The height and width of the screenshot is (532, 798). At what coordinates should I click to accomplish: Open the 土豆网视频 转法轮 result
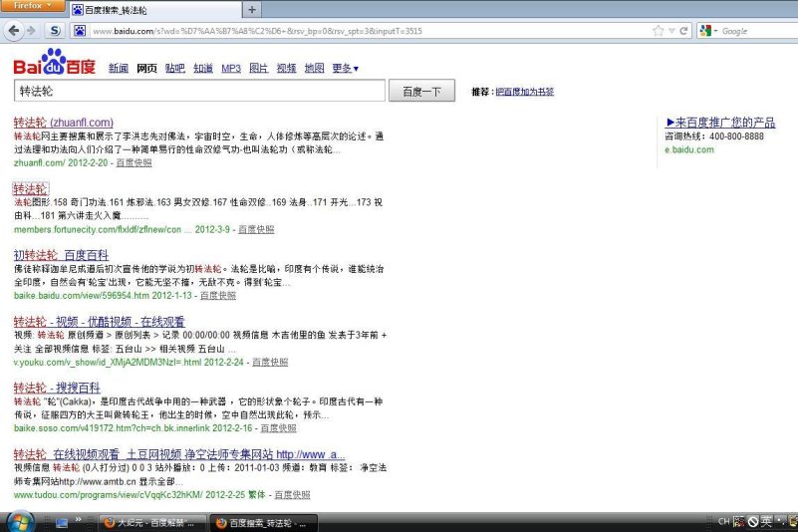[179, 454]
